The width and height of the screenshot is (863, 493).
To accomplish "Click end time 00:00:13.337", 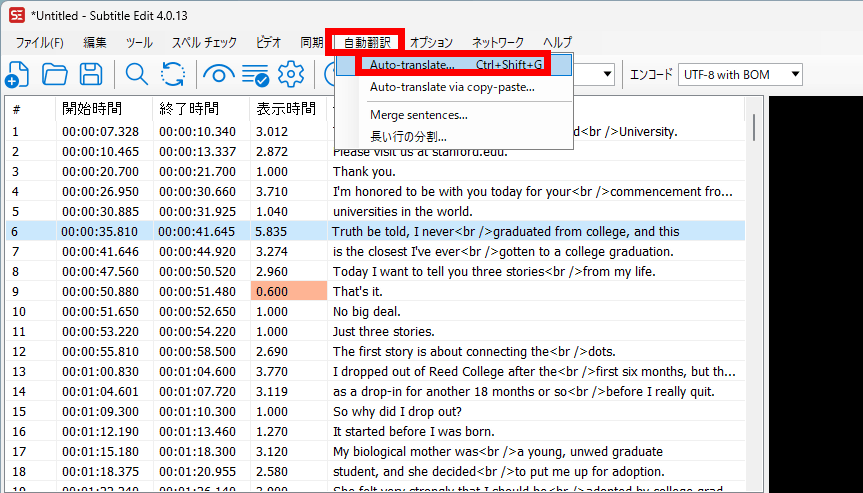I will coord(198,151).
